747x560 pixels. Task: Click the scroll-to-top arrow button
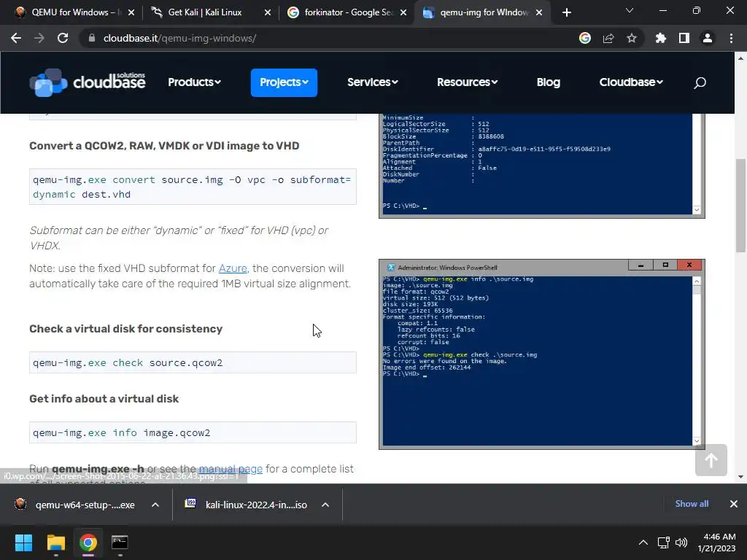711,460
